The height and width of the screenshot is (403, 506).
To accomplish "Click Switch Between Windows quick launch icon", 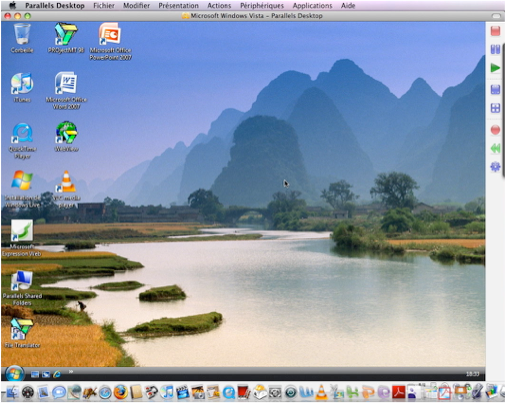I will [x=46, y=375].
